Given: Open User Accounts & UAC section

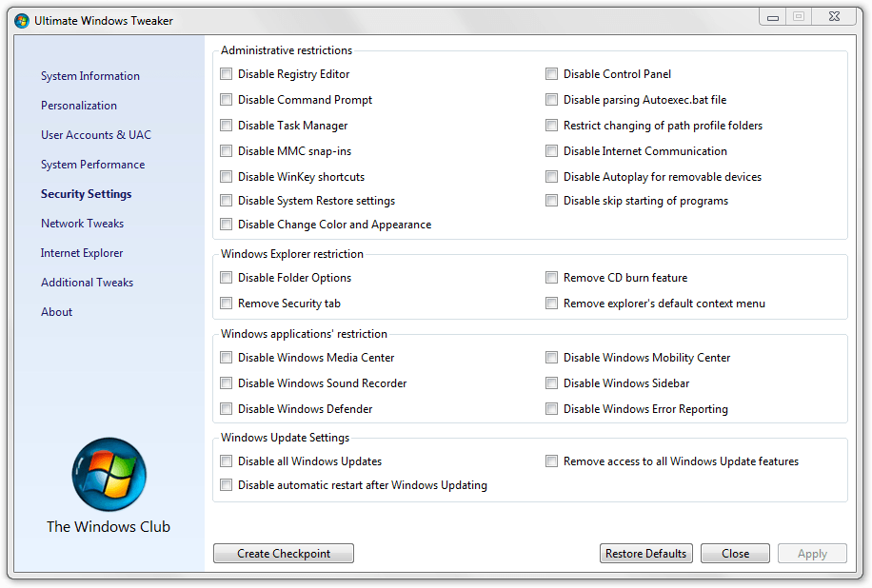Looking at the screenshot, I should click(95, 135).
